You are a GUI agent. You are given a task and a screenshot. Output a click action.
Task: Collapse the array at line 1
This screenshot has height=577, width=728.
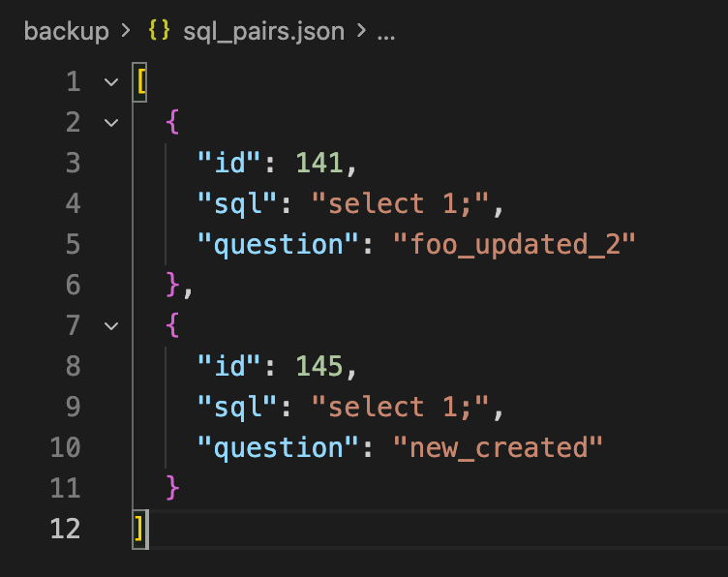pos(109,82)
